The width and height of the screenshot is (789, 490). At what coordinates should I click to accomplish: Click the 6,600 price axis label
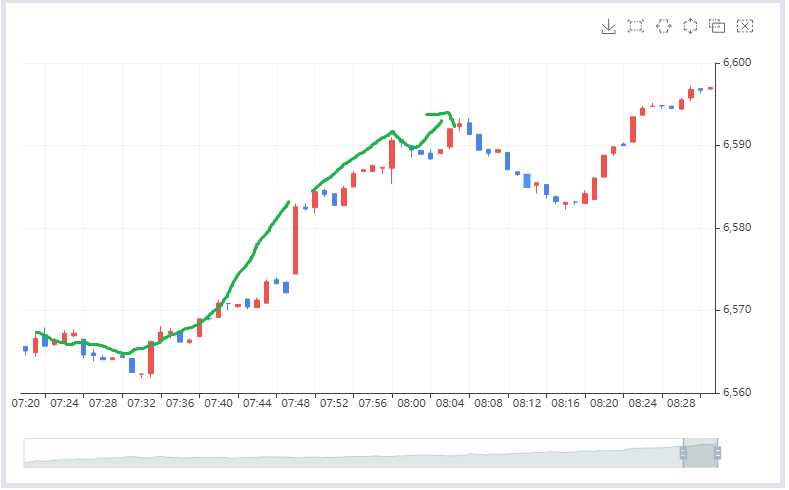pyautogui.click(x=737, y=62)
